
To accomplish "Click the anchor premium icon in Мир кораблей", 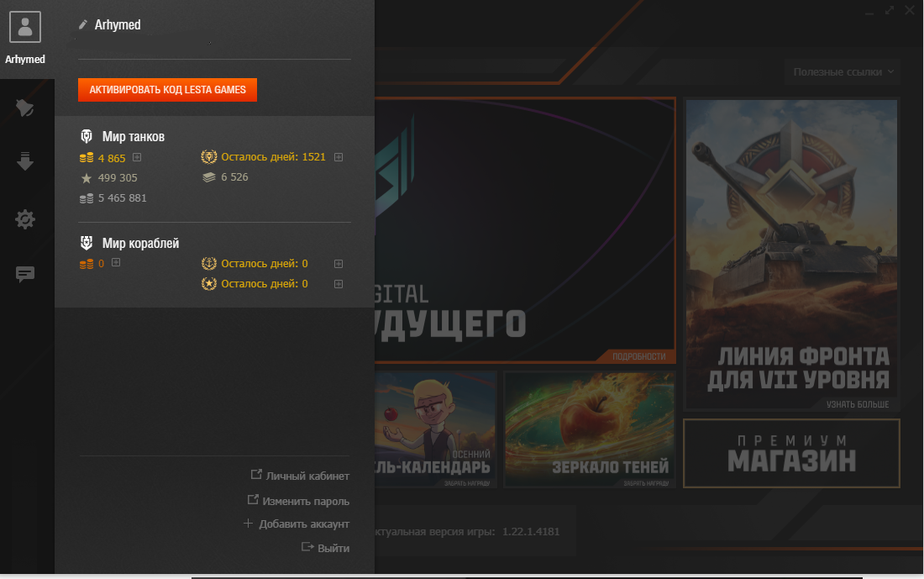I will click(x=208, y=264).
